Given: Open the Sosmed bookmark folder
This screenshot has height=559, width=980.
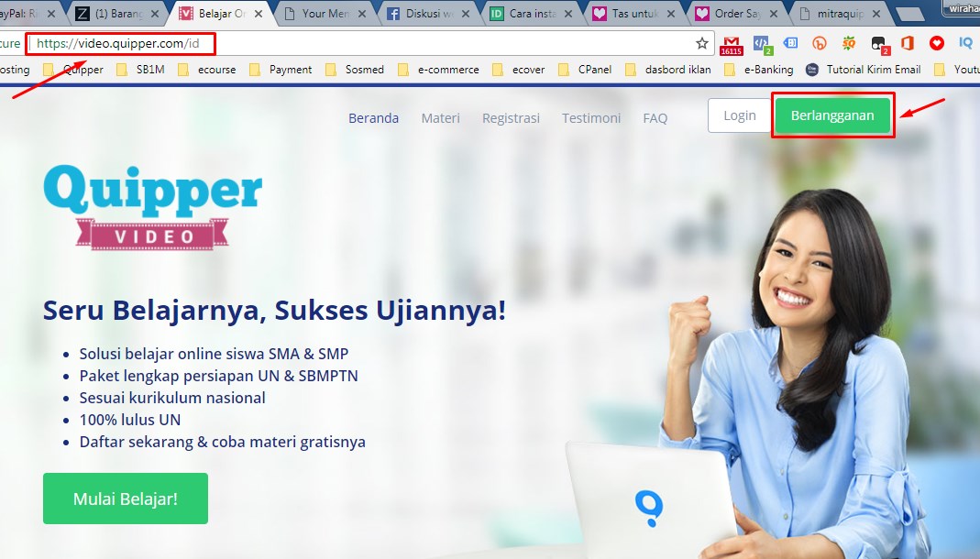Looking at the screenshot, I should click(355, 70).
